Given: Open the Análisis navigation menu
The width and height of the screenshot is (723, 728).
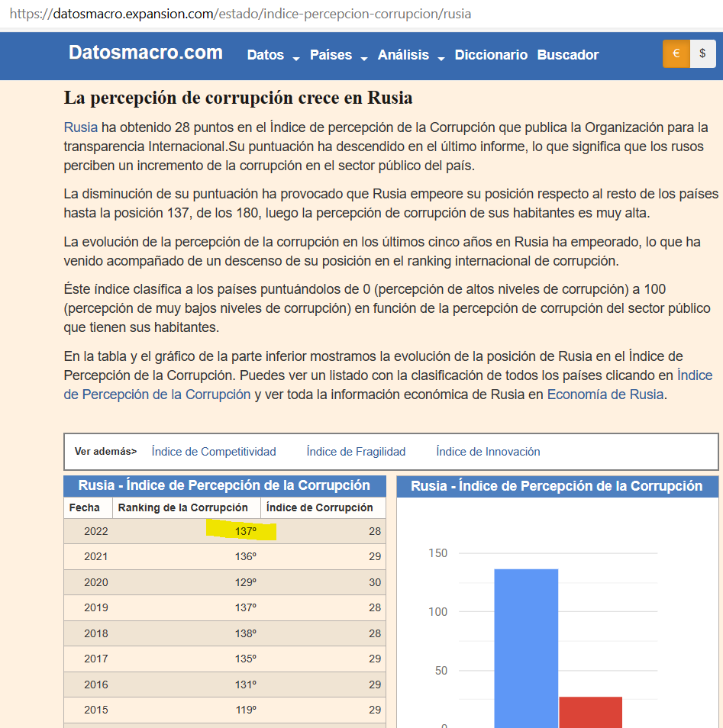Looking at the screenshot, I should [x=403, y=55].
